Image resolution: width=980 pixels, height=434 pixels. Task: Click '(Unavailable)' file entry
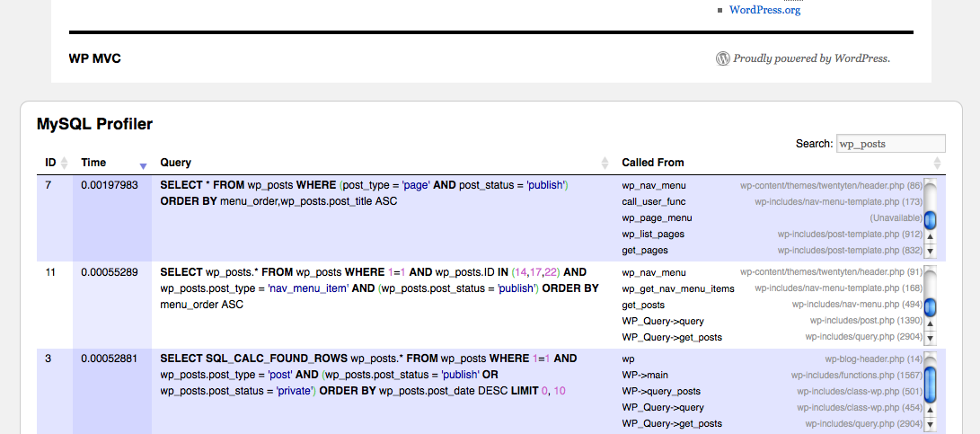[x=896, y=217]
